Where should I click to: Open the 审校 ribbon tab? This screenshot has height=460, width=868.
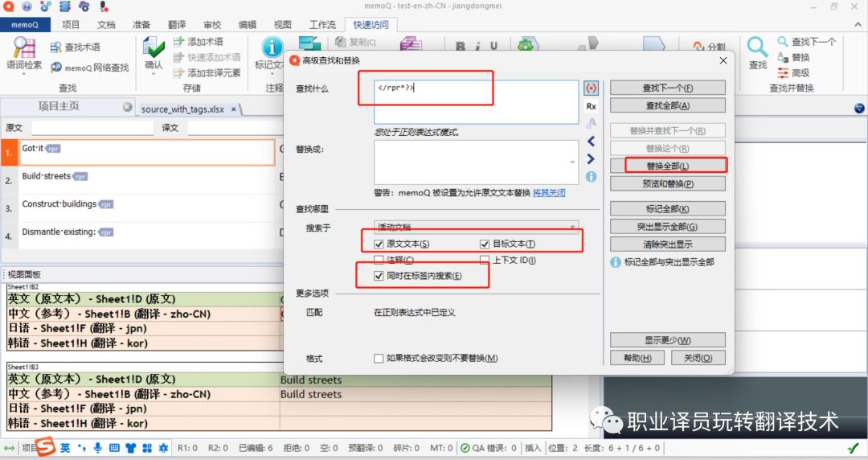[x=212, y=24]
